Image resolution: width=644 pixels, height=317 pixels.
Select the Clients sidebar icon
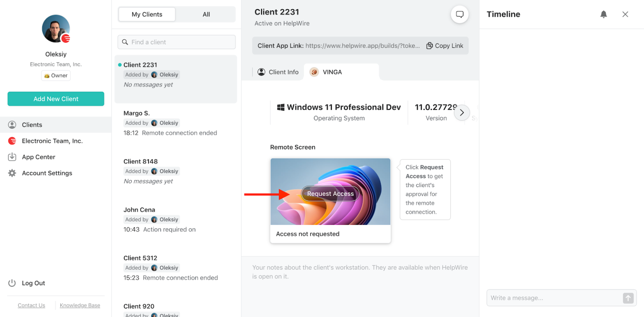click(x=12, y=125)
